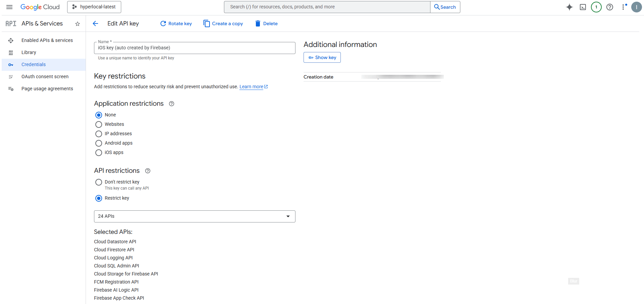Viewport: 644px width, 304px height.
Task: Click the APIs & Services header title
Action: coord(42,23)
